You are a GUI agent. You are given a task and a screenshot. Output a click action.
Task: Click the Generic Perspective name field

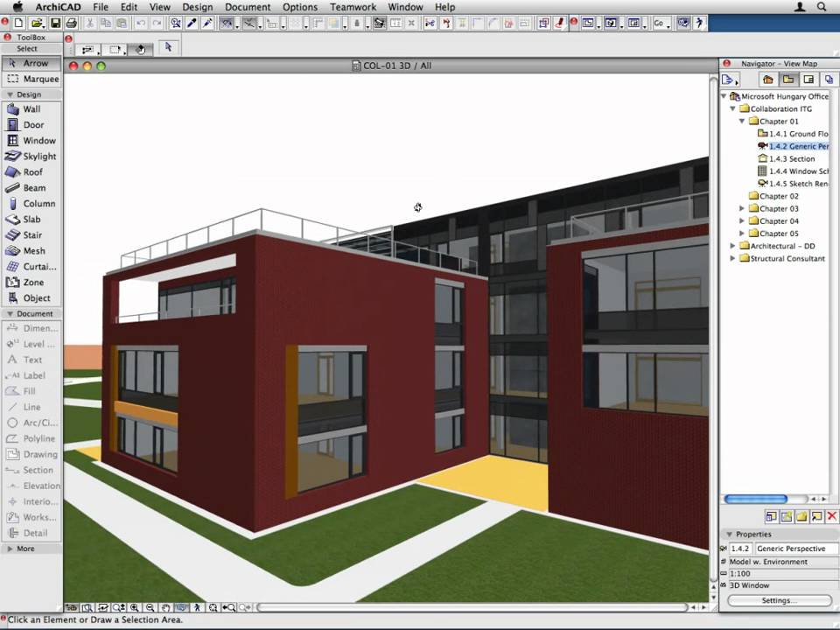(796, 549)
